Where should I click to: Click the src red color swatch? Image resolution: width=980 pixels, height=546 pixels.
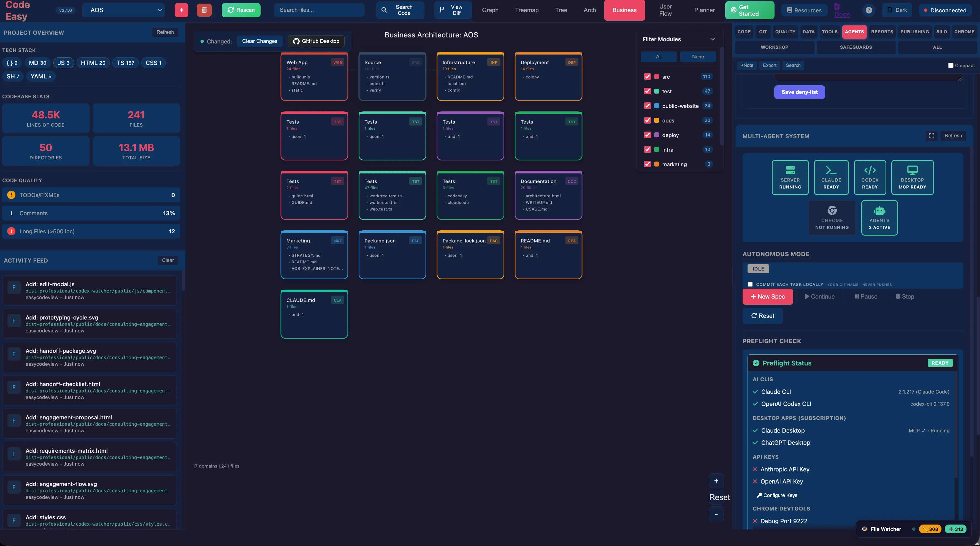click(656, 77)
